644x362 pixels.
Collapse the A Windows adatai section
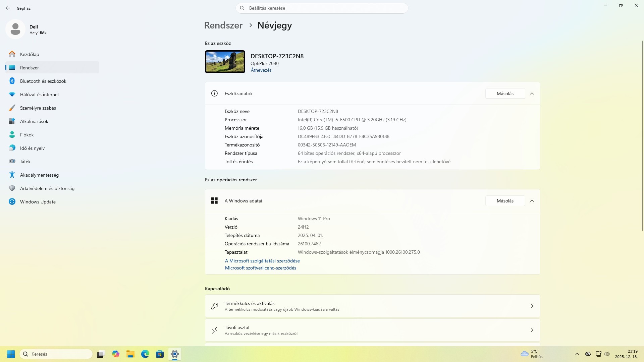pos(532,201)
